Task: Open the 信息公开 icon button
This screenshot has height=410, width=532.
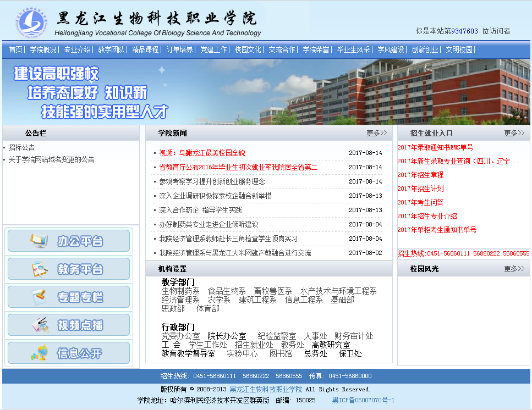Action: point(68,353)
